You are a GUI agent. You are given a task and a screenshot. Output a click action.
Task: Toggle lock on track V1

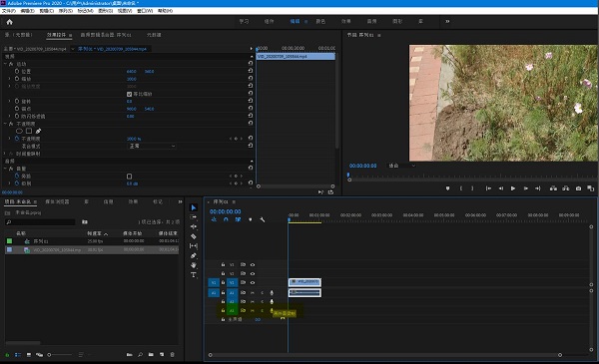[x=223, y=283]
